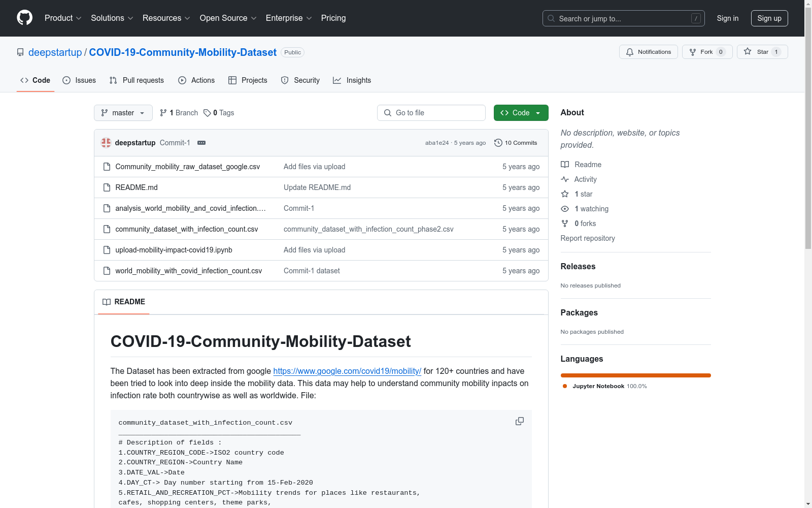Screen dimensions: 812x508
Task: Open the Code tab
Action: point(36,80)
